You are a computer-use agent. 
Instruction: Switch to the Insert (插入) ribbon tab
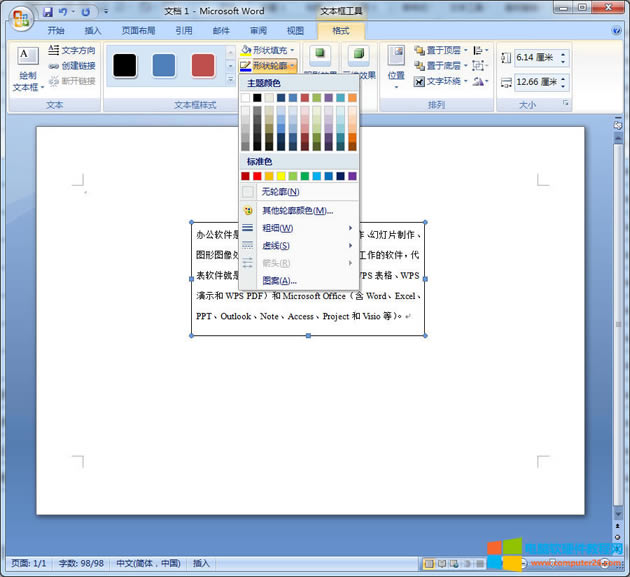tap(93, 31)
